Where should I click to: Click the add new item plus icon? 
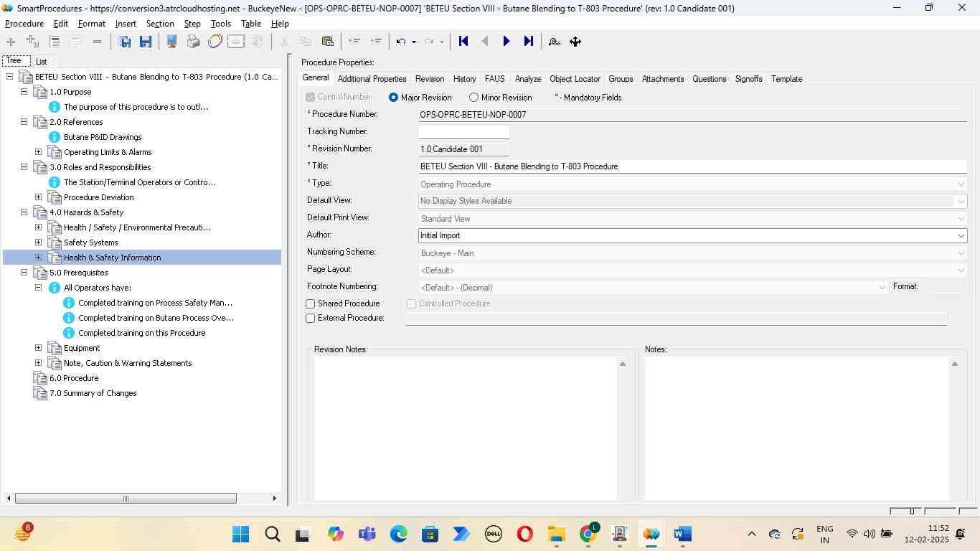pos(11,42)
